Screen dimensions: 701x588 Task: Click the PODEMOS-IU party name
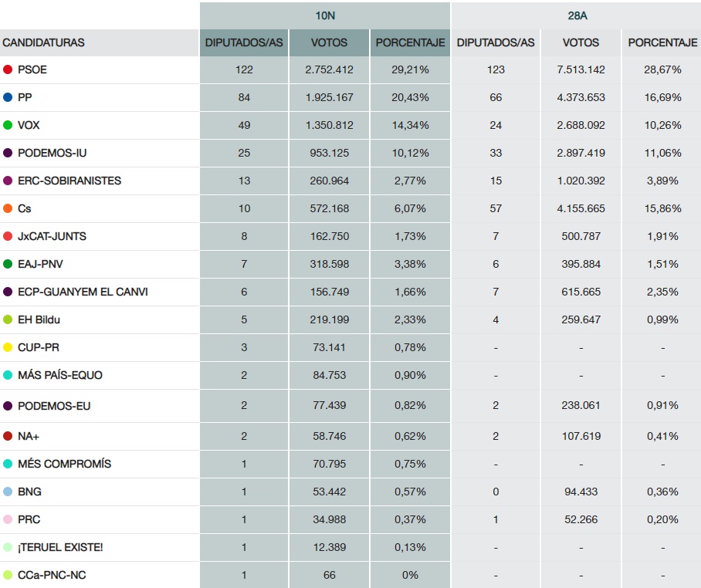(52, 153)
